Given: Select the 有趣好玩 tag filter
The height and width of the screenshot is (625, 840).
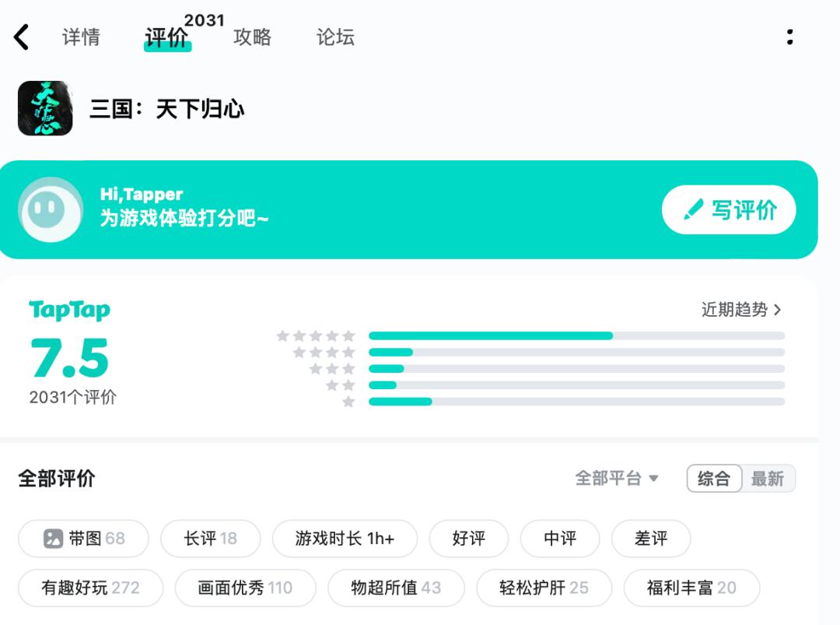Looking at the screenshot, I should click(90, 588).
